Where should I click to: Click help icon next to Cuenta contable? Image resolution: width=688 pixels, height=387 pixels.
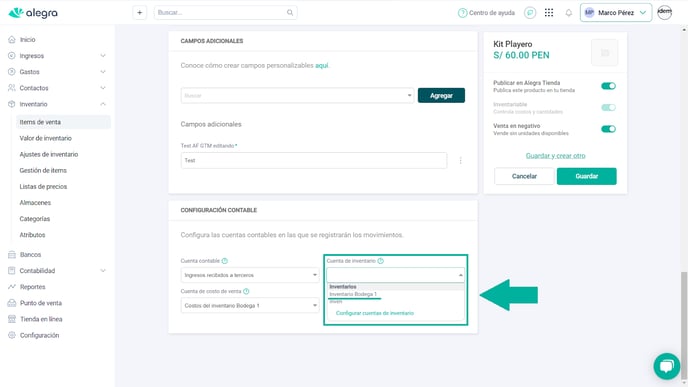[225, 261]
